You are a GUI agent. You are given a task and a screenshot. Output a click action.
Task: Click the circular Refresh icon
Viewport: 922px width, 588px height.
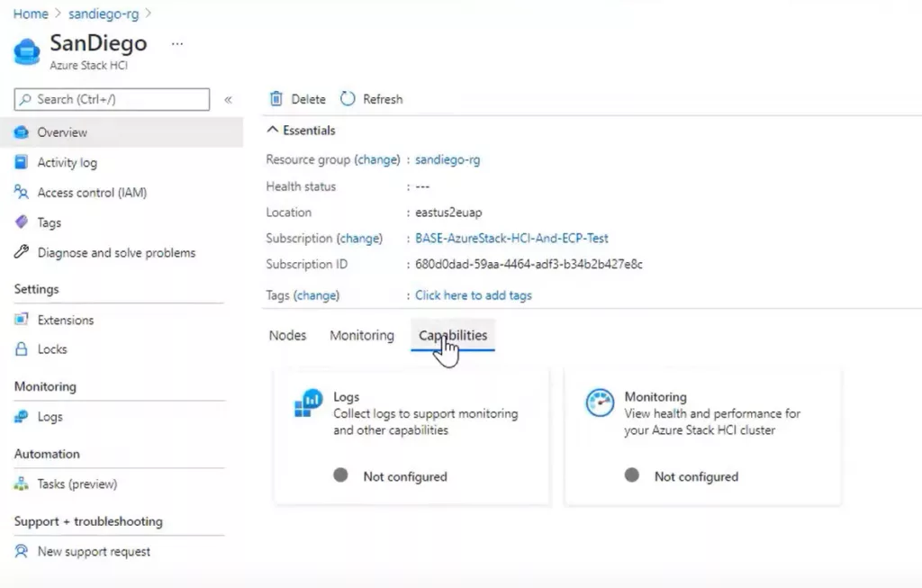click(348, 99)
